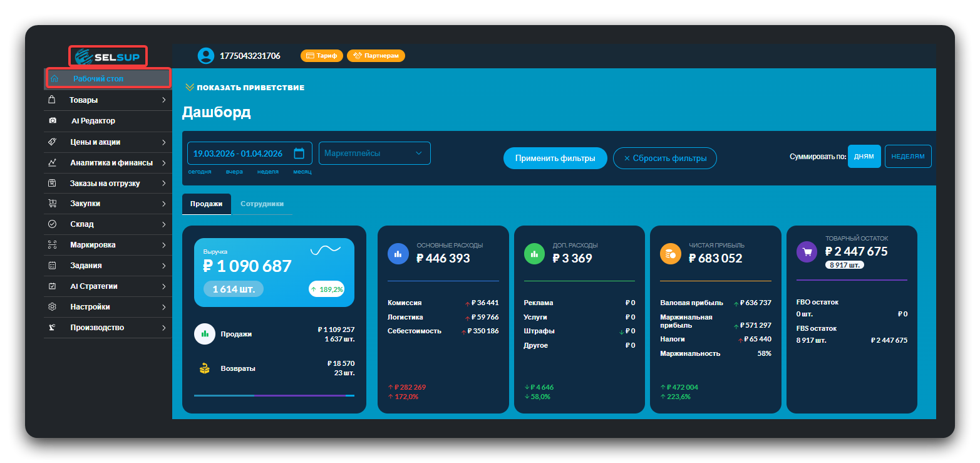980x463 pixels.
Task: Open the Маркетплейсы dropdown
Action: pyautogui.click(x=374, y=153)
